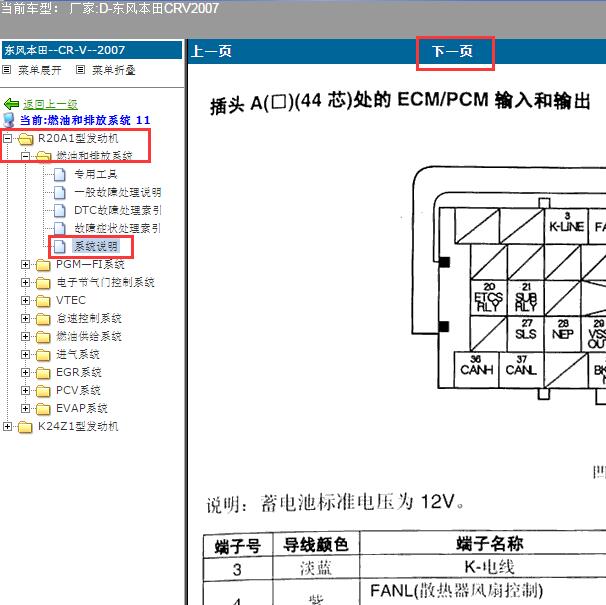
Task: Open the 专用工具 document
Action: pyautogui.click(x=95, y=174)
